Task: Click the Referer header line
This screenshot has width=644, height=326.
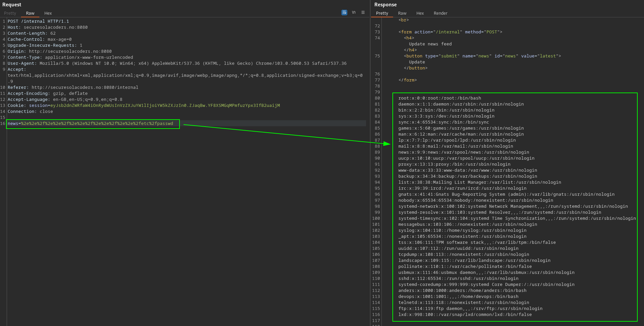Action: (x=73, y=88)
